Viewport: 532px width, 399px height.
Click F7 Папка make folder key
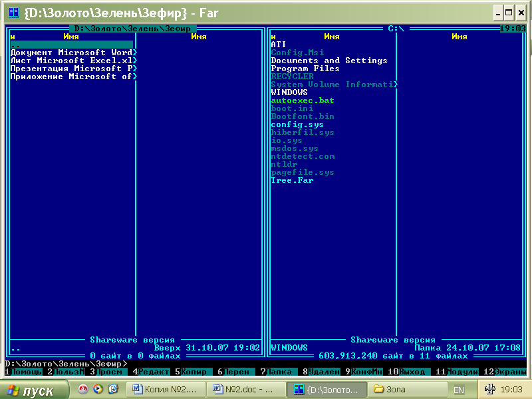coord(279,372)
